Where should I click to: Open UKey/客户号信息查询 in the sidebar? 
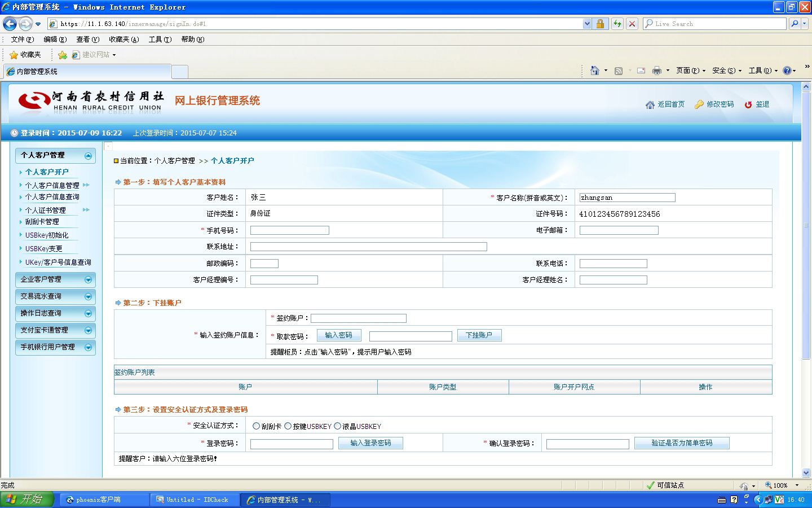(58, 262)
